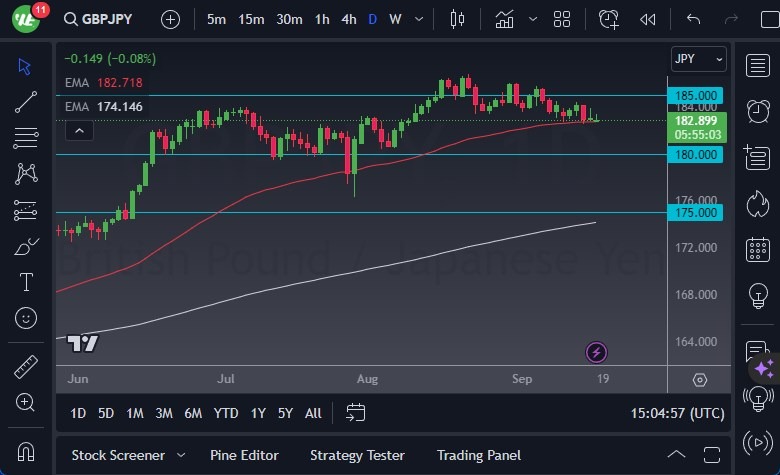Open the alerts alarm clock panel
This screenshot has height=475, width=780.
(757, 110)
